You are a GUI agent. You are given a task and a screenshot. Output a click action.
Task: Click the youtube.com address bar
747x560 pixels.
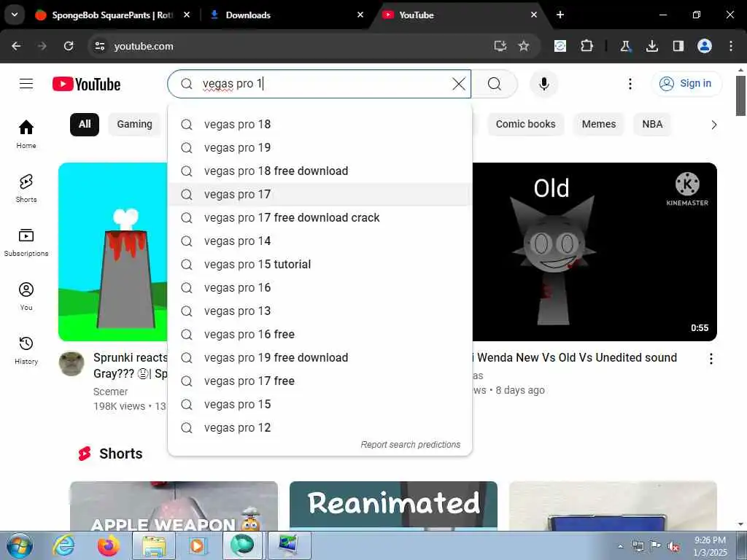[300, 46]
